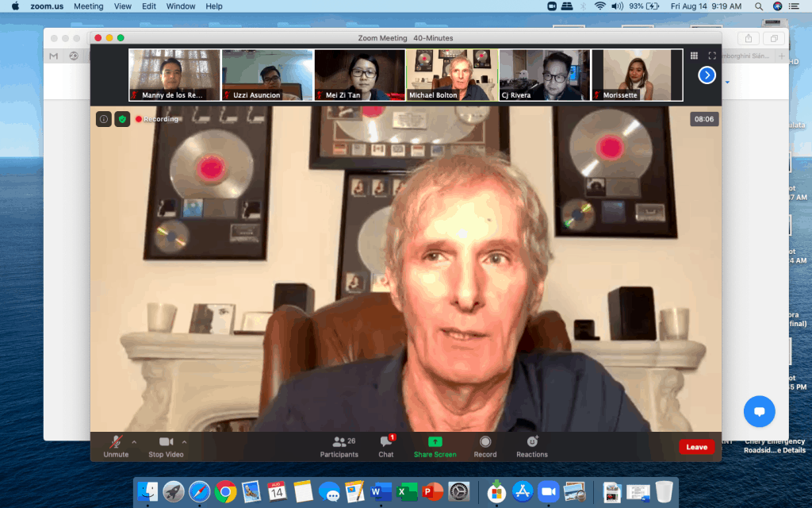Switch to gallery view grid icon
This screenshot has height=508, width=812.
(694, 56)
